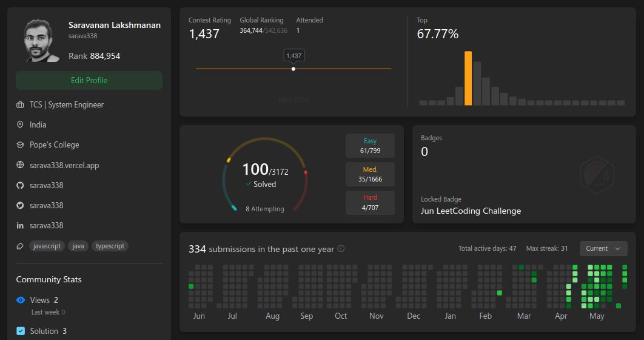Click the location pin icon next to India
Image resolution: width=644 pixels, height=340 pixels.
click(20, 124)
